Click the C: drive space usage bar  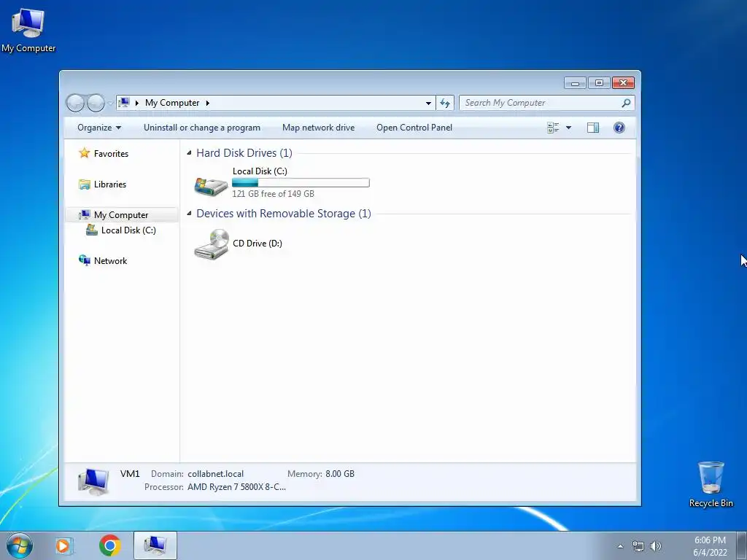coord(301,182)
